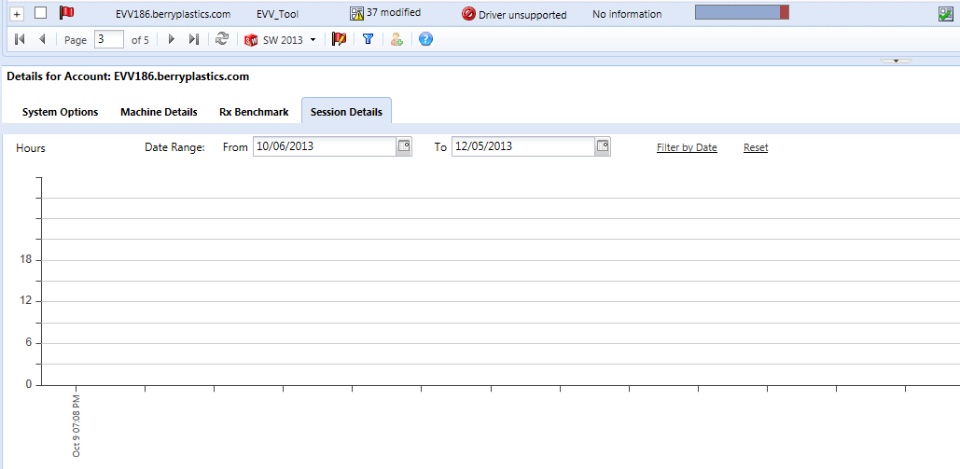Refresh the account list
The width and height of the screenshot is (960, 469).
click(x=221, y=39)
